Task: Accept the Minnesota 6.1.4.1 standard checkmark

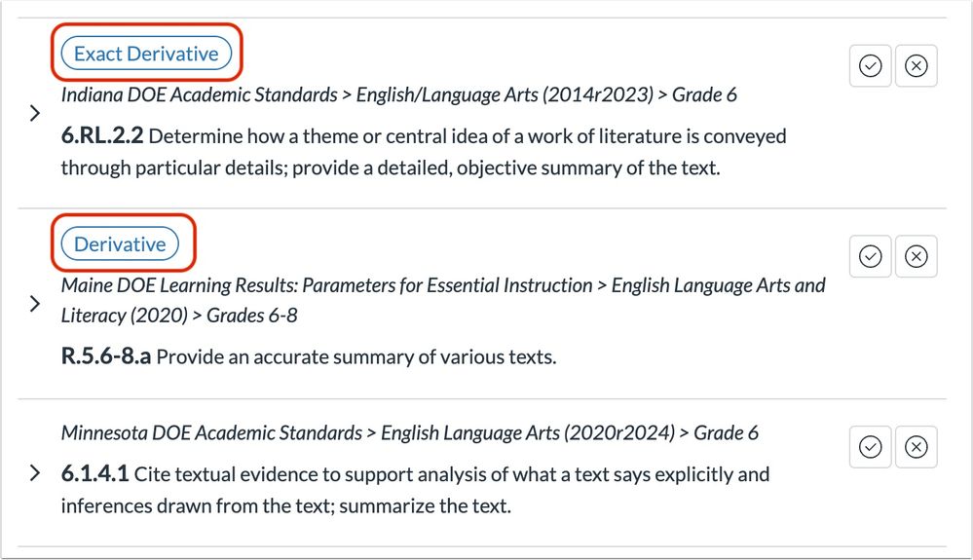Action: click(x=870, y=446)
